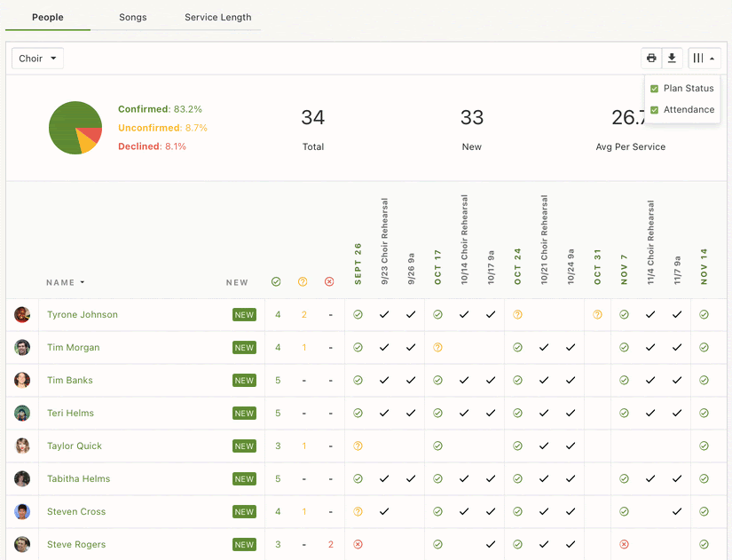Click the SEPT 26 plan date header
Screen dimensions: 732x560
point(358,263)
